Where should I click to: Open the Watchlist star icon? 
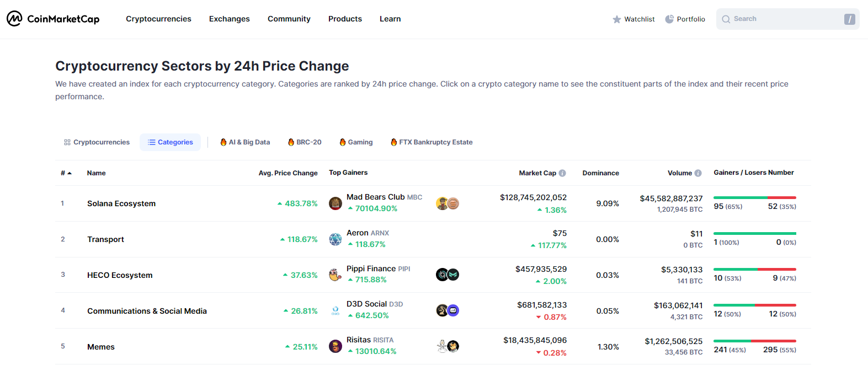point(617,19)
